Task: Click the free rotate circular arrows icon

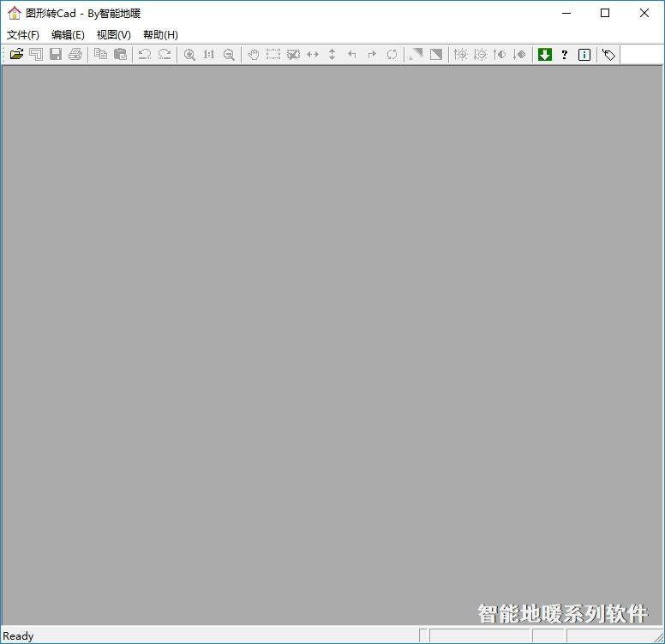Action: point(392,54)
